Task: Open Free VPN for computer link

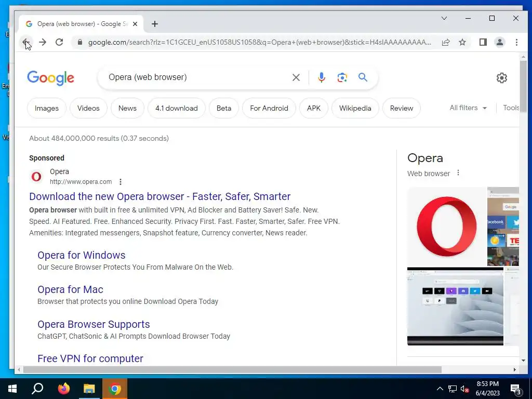Action: (90, 358)
